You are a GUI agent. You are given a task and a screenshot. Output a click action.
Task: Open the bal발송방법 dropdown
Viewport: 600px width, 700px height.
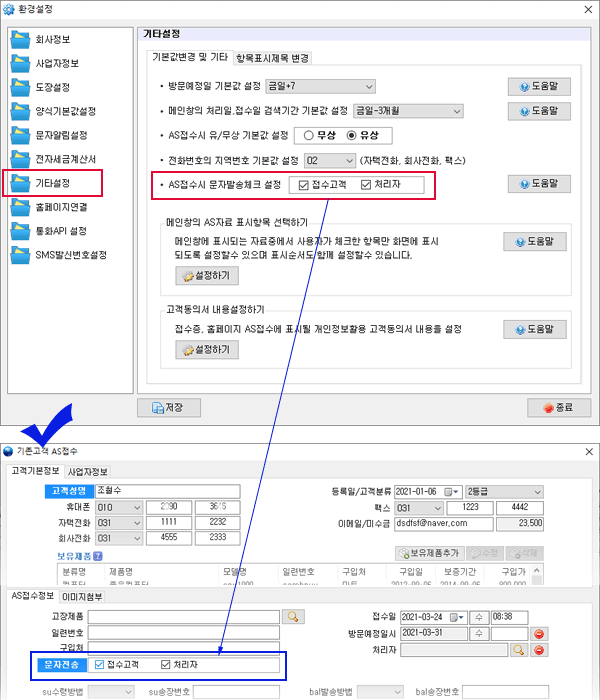380,692
